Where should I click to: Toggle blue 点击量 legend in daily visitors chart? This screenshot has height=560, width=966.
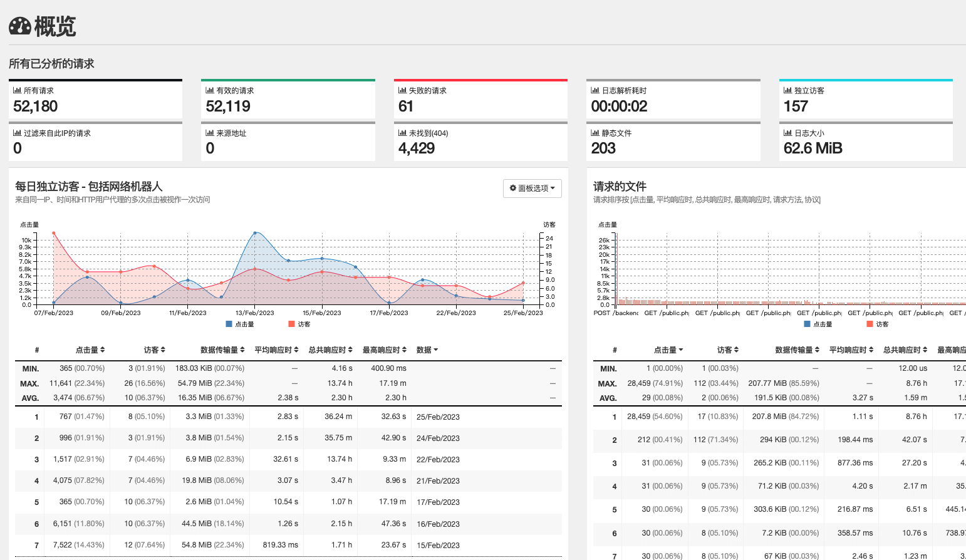click(x=240, y=324)
